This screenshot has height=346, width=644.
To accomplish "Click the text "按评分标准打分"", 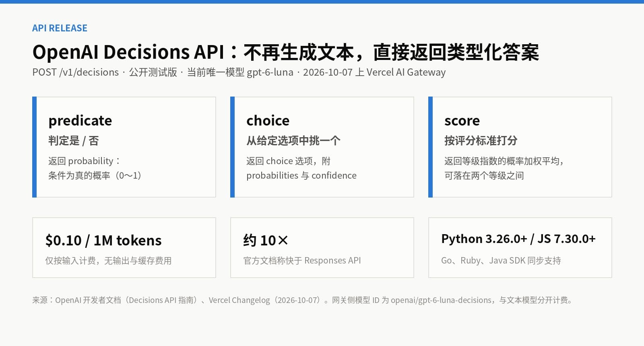I will coord(481,141).
